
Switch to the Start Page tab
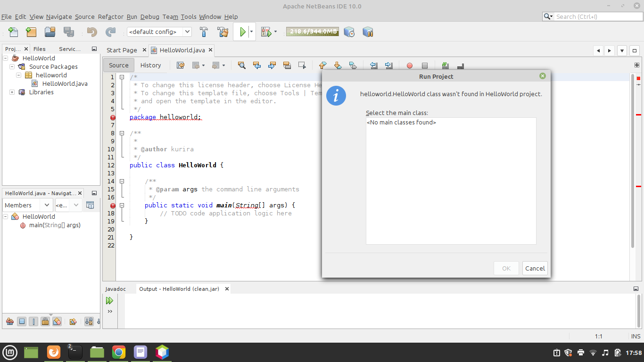pyautogui.click(x=122, y=50)
